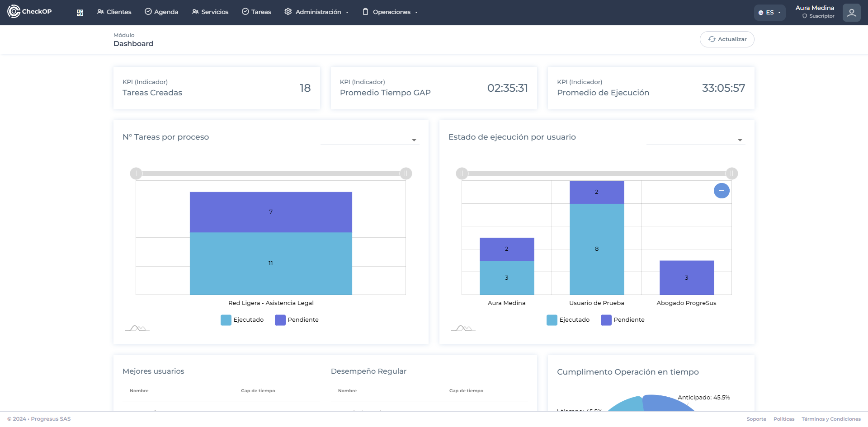Click Usuario de Prueba's Ejecutado segment showing 8
Viewport: 868px width, 427px height.
tap(597, 249)
